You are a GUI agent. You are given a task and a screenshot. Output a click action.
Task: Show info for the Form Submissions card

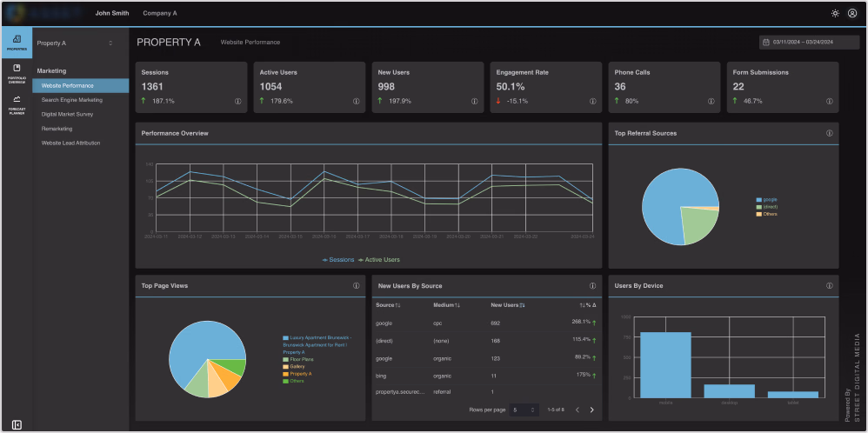coord(829,102)
